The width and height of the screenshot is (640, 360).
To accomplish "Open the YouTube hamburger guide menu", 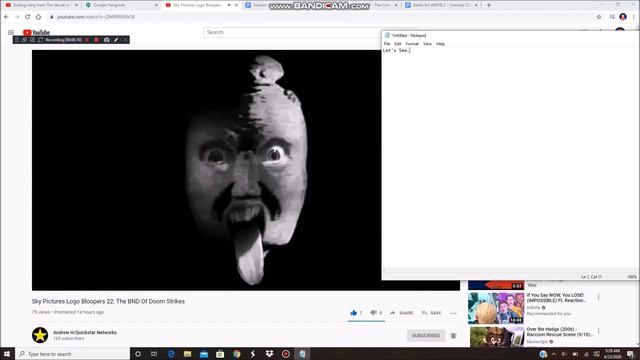I will 11,33.
